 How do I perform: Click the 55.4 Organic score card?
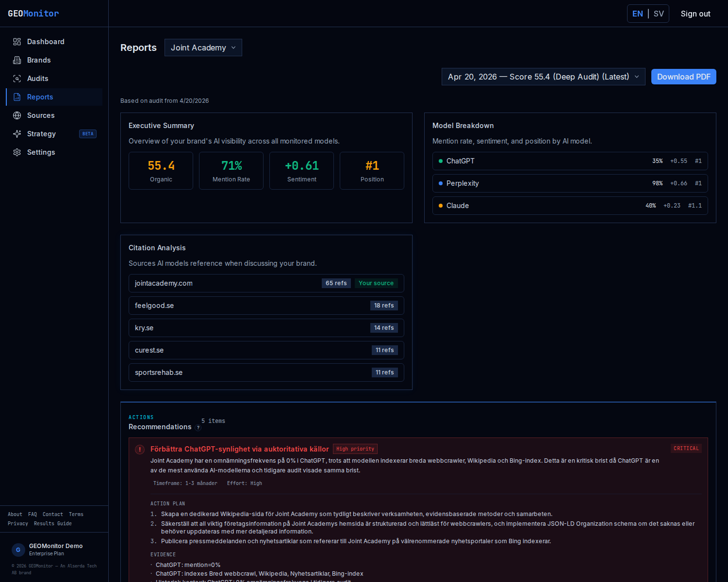161,171
